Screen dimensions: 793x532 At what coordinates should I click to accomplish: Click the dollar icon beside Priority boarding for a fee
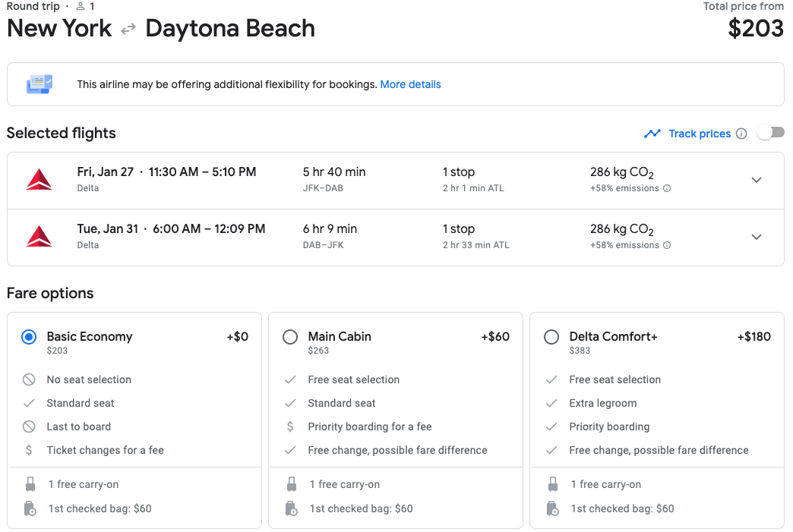(290, 427)
